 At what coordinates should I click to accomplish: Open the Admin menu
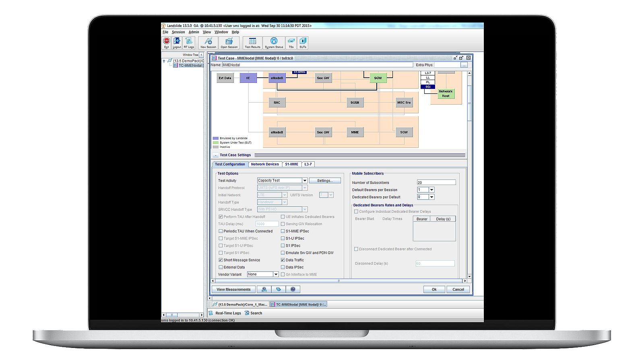point(194,32)
